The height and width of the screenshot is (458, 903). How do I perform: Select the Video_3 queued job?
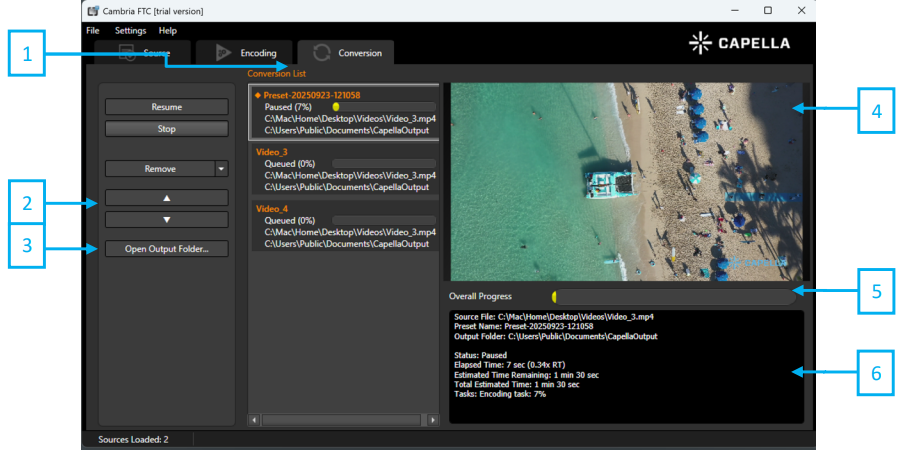(x=345, y=169)
